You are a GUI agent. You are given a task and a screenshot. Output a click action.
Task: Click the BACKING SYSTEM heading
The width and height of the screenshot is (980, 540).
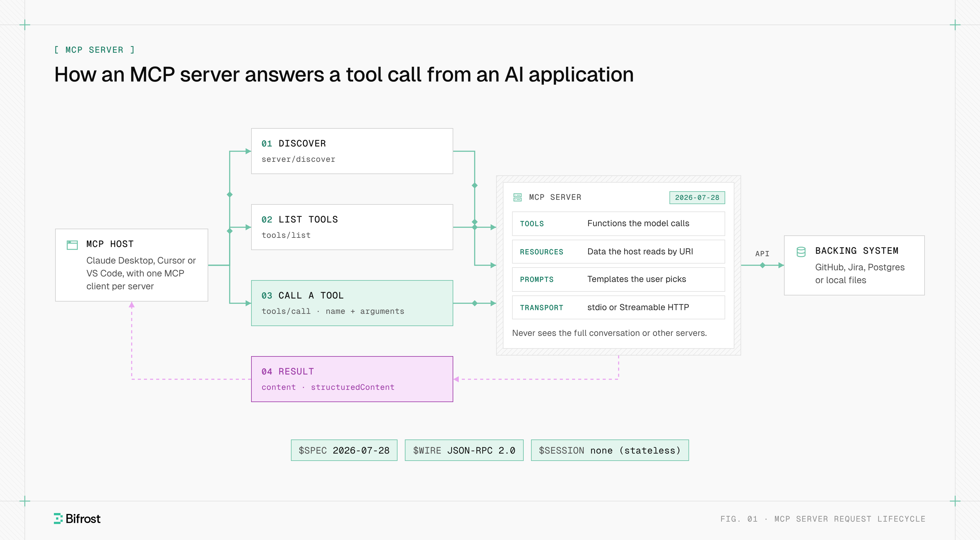point(856,251)
